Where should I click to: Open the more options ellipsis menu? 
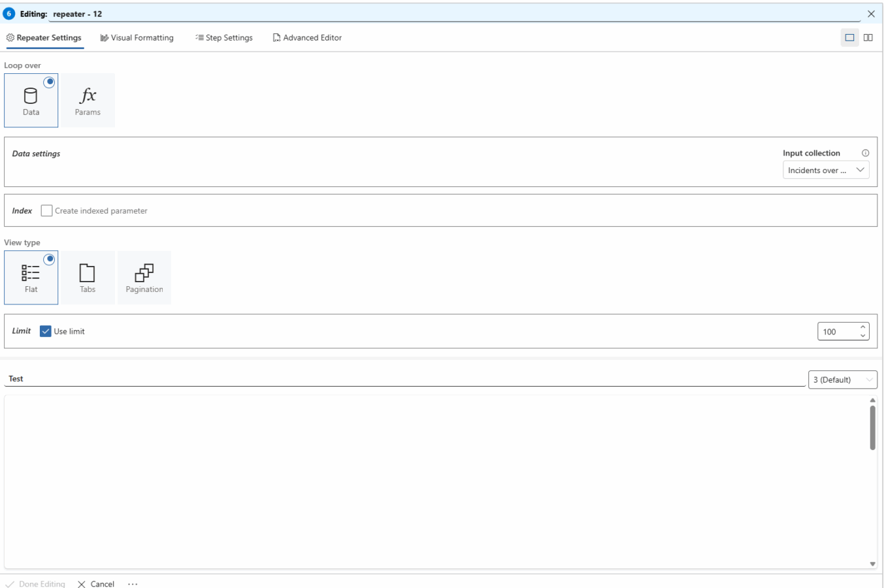pos(133,583)
